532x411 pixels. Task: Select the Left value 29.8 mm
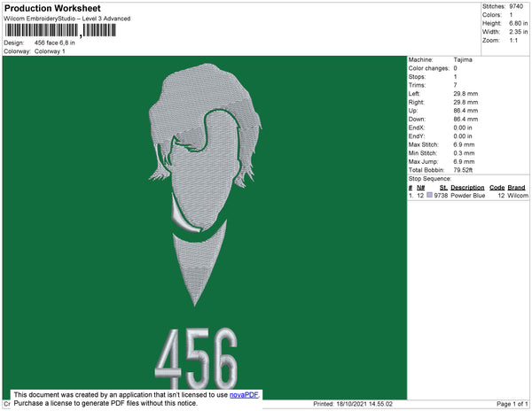coord(465,94)
